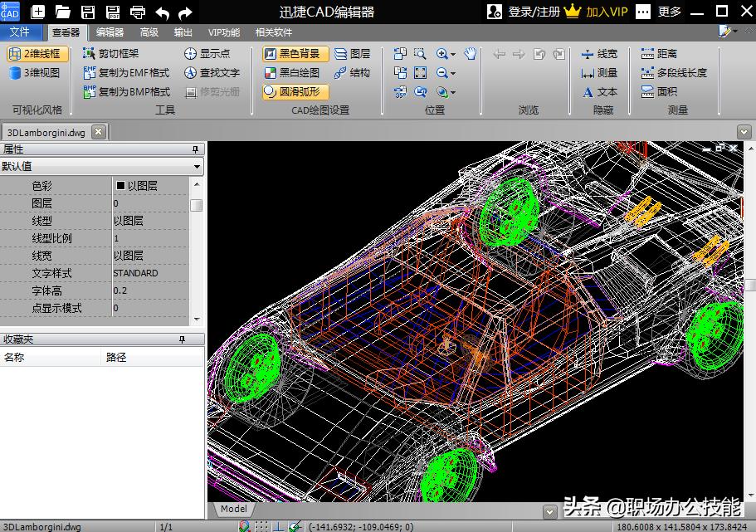Viewport: 756px width, 532px height.
Task: Expand the 默认值 properties dropdown
Action: [x=197, y=167]
